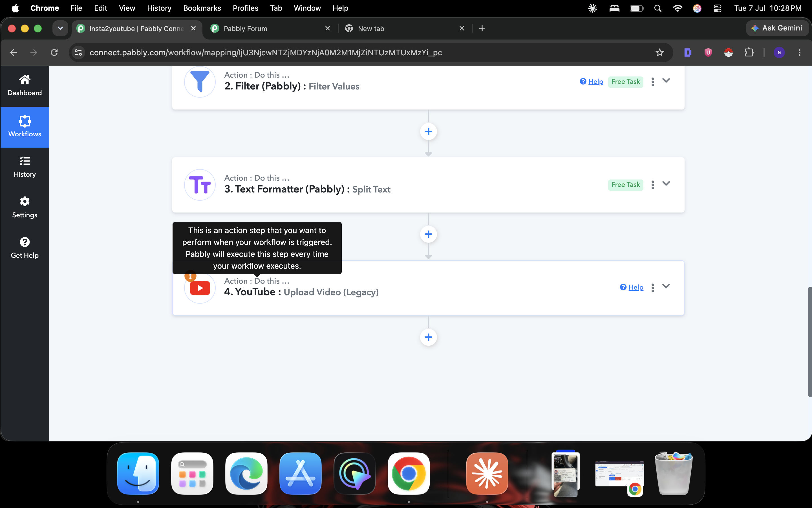
Task: Open the Window menu
Action: tap(307, 8)
